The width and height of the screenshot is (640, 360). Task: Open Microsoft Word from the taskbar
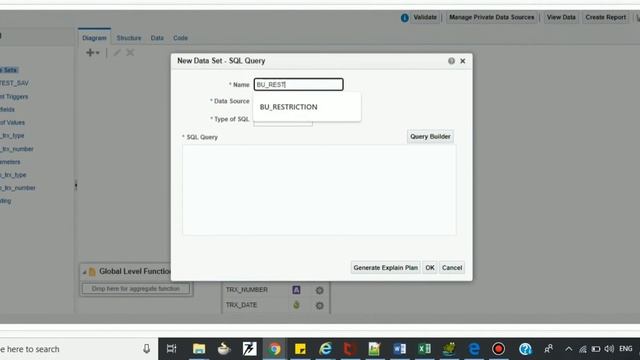(x=400, y=349)
